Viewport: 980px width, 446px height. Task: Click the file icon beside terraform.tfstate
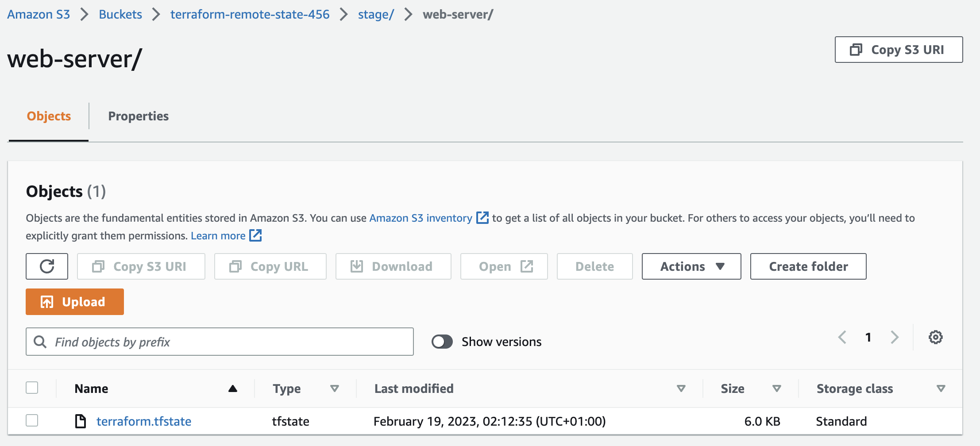tap(81, 421)
